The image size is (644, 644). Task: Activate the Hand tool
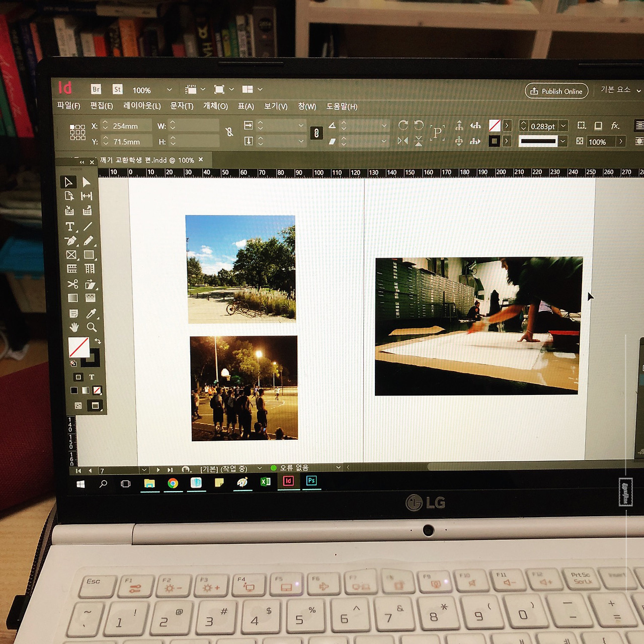pyautogui.click(x=74, y=328)
